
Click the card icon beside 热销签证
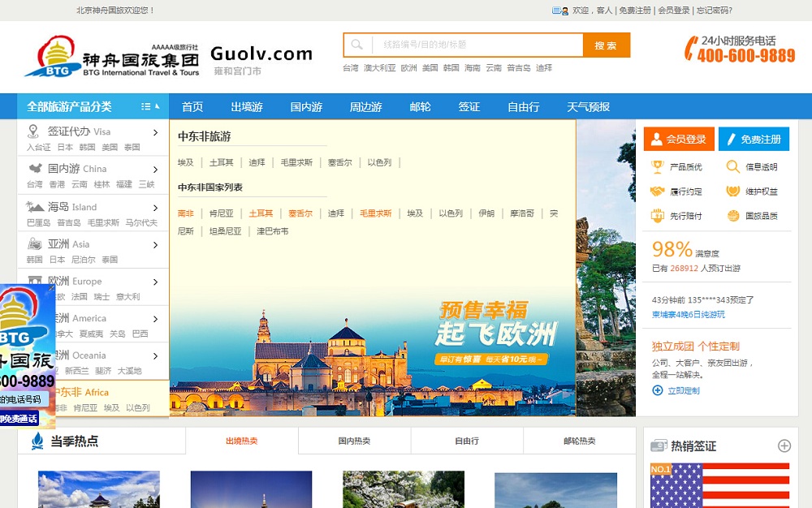point(659,446)
